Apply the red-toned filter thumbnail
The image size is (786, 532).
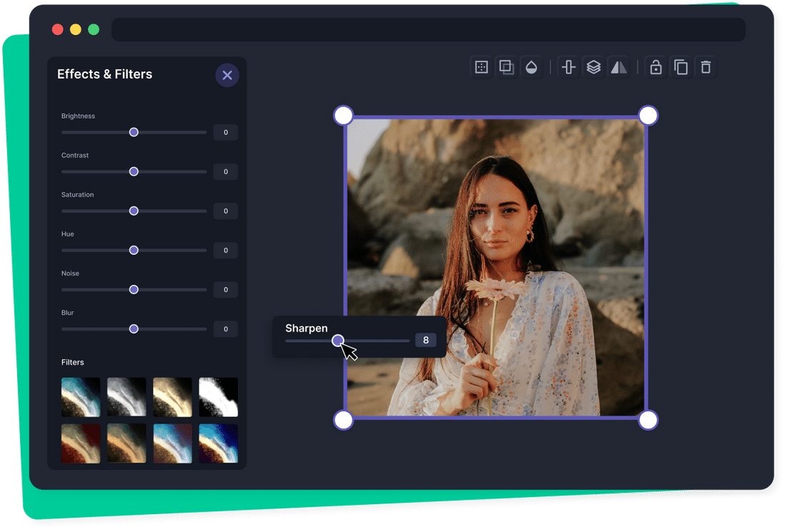[x=80, y=443]
